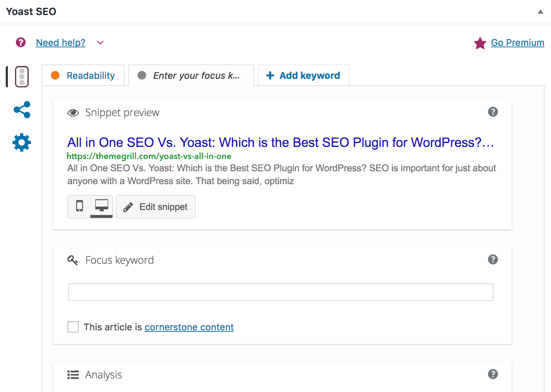Focus the Focus keyword text field
551x392 pixels.
pos(281,292)
